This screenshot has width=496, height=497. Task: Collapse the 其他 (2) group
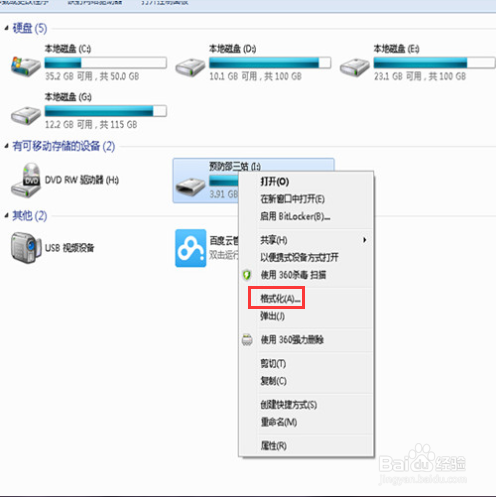click(6, 216)
